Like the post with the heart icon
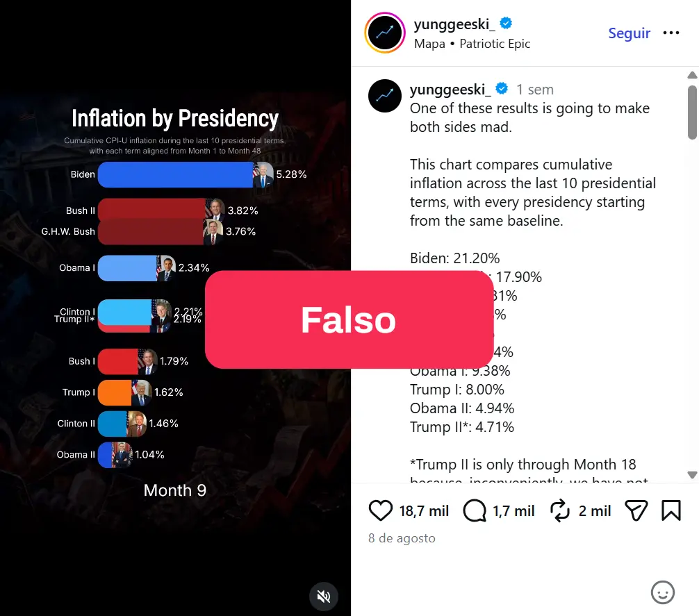 pyautogui.click(x=380, y=510)
